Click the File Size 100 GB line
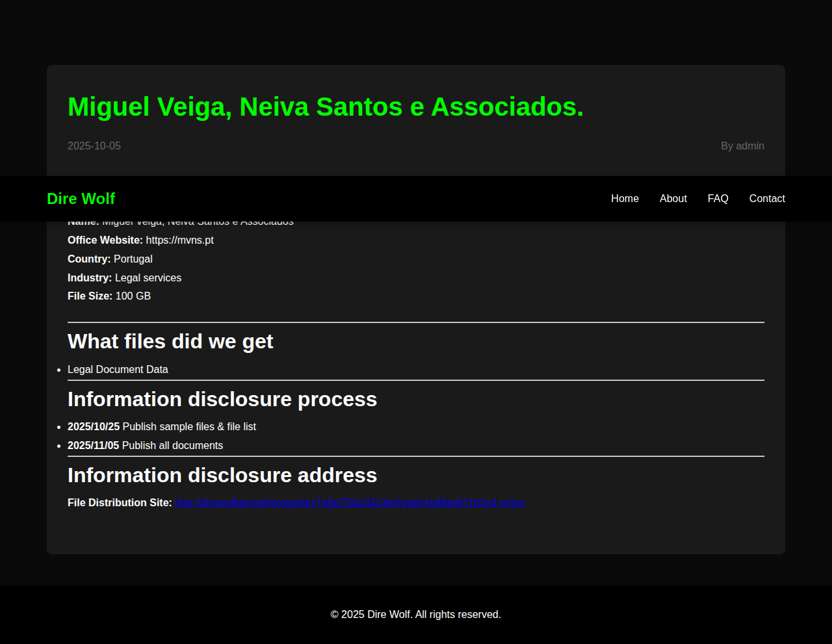832x644 pixels. click(x=109, y=296)
